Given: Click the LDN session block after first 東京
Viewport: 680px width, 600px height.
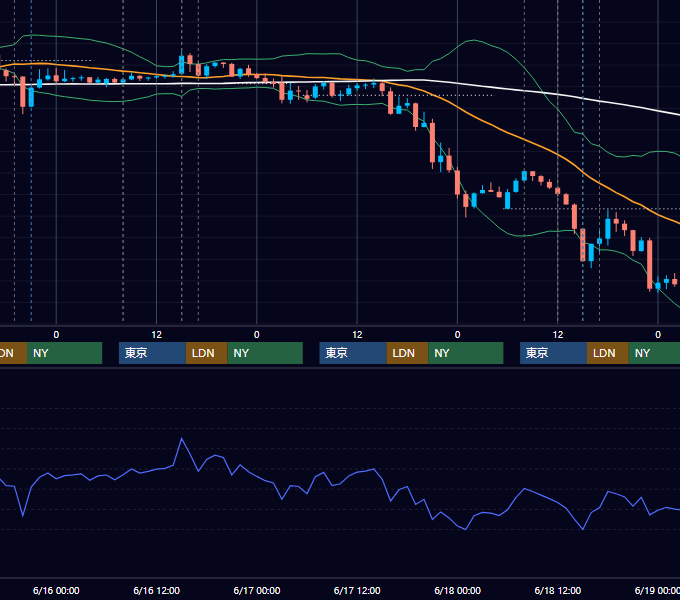Looking at the screenshot, I should pyautogui.click(x=206, y=353).
